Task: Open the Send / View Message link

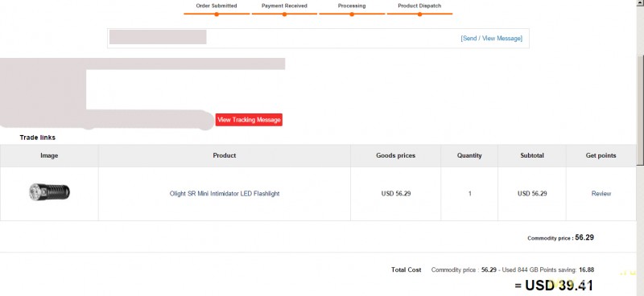Action: (492, 38)
